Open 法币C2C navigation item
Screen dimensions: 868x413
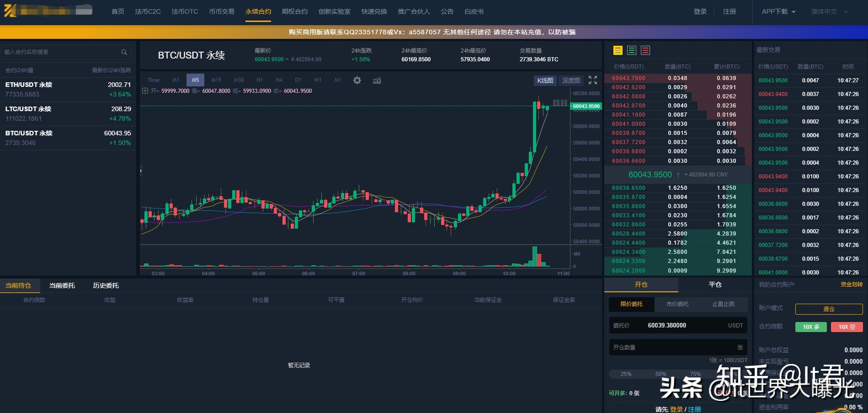(x=148, y=11)
